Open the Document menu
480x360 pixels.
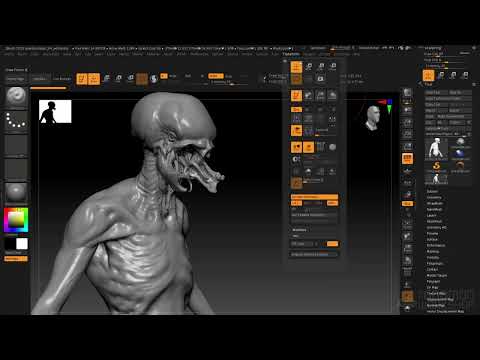(51, 54)
